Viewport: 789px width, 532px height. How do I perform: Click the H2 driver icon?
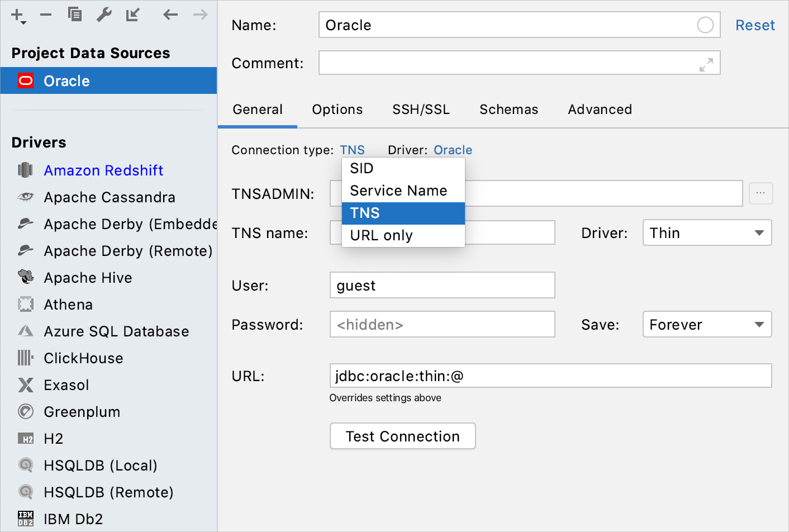tap(26, 439)
